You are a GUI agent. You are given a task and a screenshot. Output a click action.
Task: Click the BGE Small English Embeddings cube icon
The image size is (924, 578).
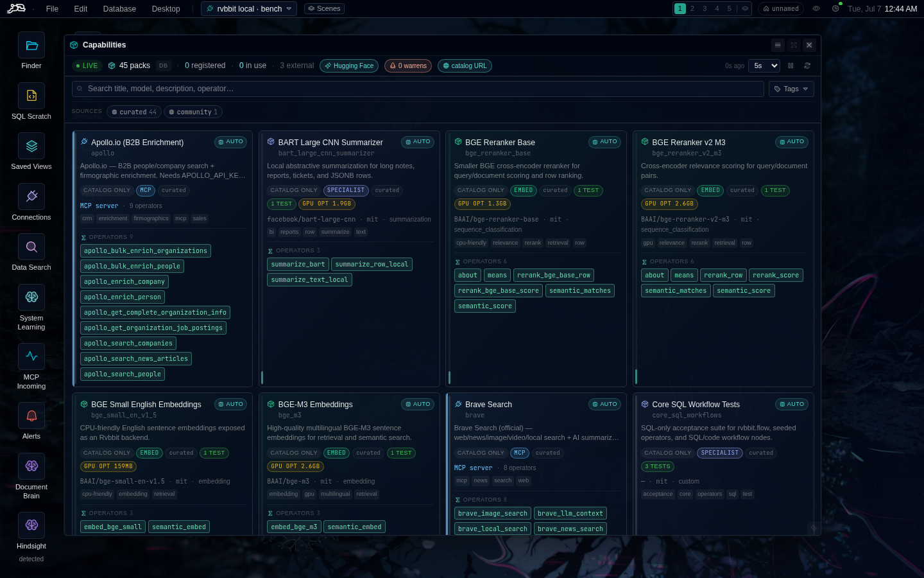pyautogui.click(x=84, y=404)
